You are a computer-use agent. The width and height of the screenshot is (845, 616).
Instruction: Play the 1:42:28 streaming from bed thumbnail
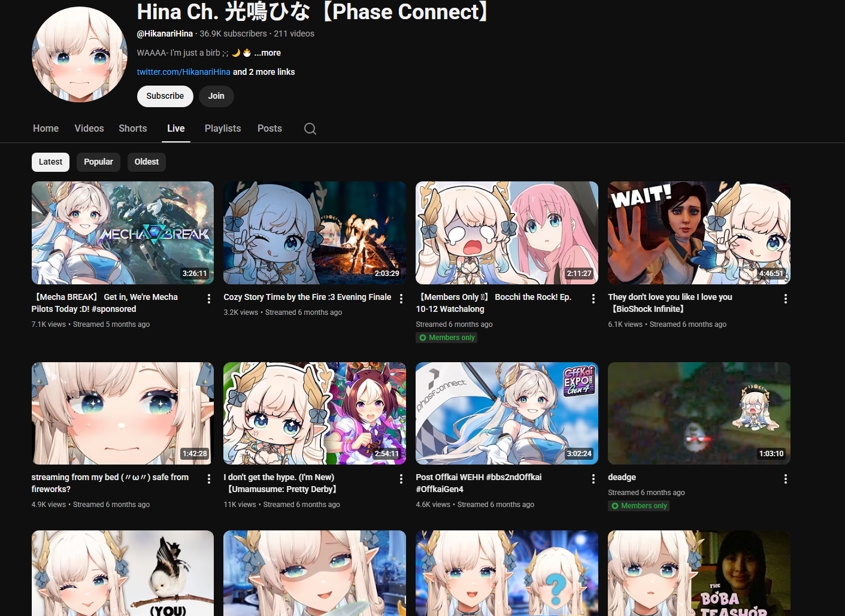pos(123,413)
